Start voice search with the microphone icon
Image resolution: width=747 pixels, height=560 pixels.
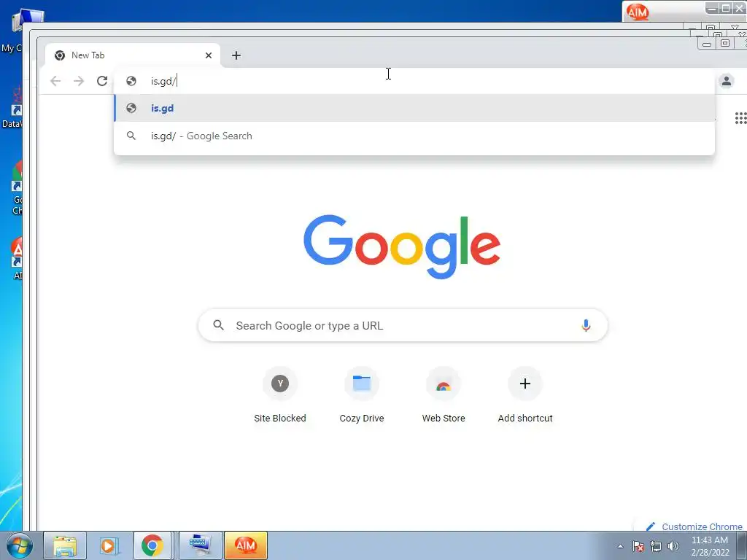[586, 325]
